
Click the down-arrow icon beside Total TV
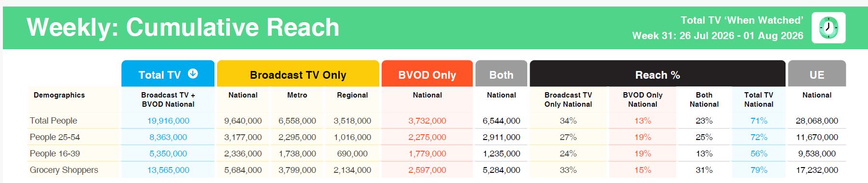tap(193, 73)
